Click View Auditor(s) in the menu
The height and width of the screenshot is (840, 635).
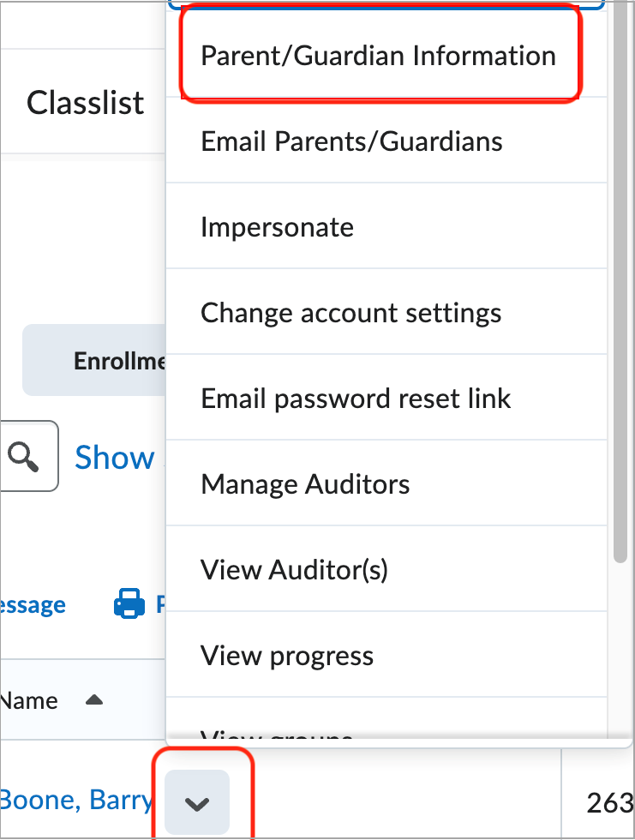[294, 569]
